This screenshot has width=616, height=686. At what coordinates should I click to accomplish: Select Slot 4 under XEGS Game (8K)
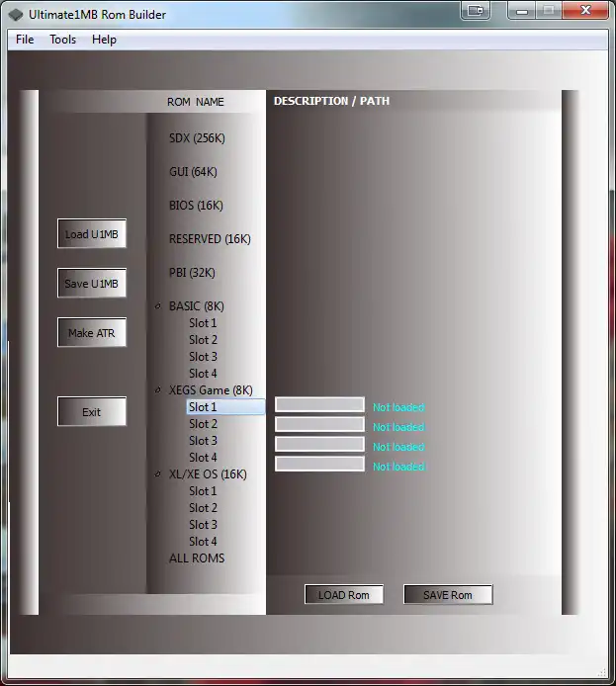pos(203,458)
